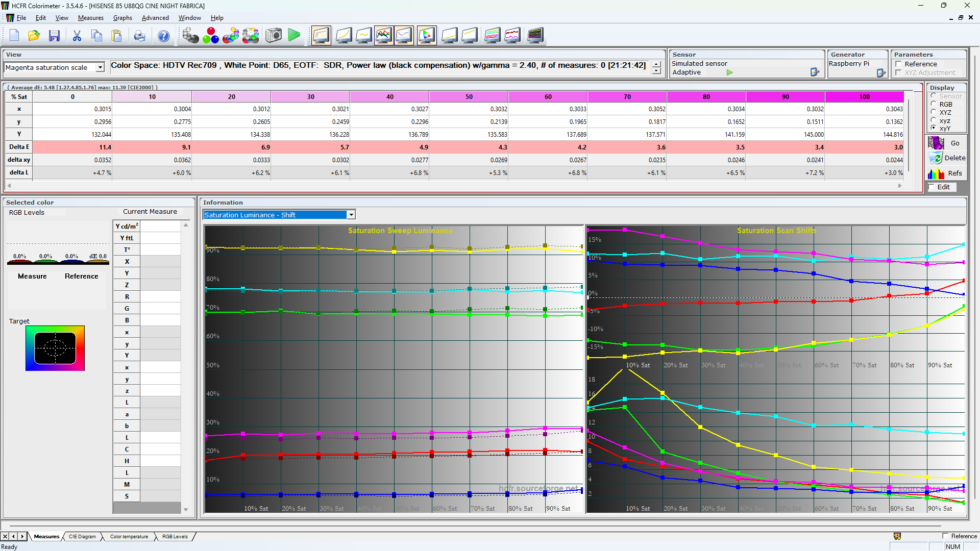Measure the saturation sweep with the ring-of-balls icon

[x=251, y=35]
